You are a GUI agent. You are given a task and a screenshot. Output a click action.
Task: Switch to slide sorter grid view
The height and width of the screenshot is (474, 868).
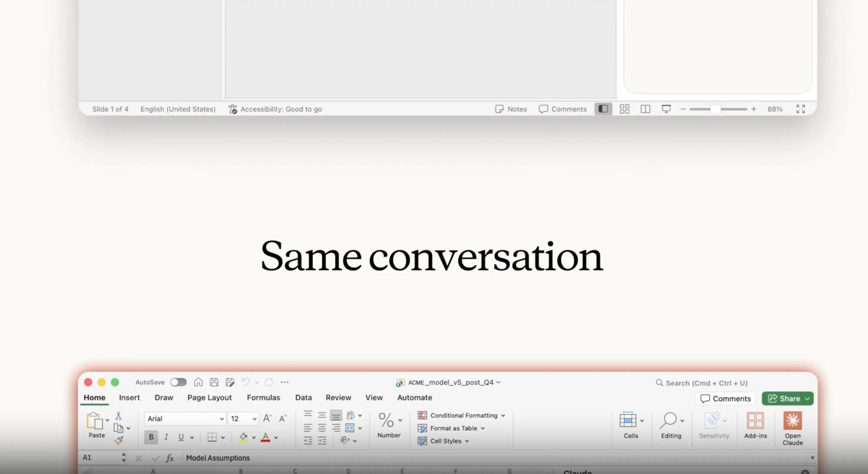624,109
